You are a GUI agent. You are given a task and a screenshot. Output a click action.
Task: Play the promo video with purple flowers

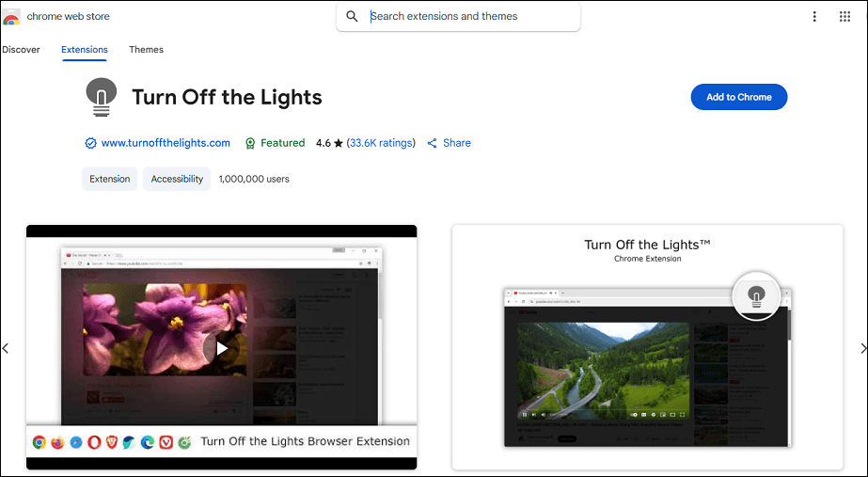221,348
